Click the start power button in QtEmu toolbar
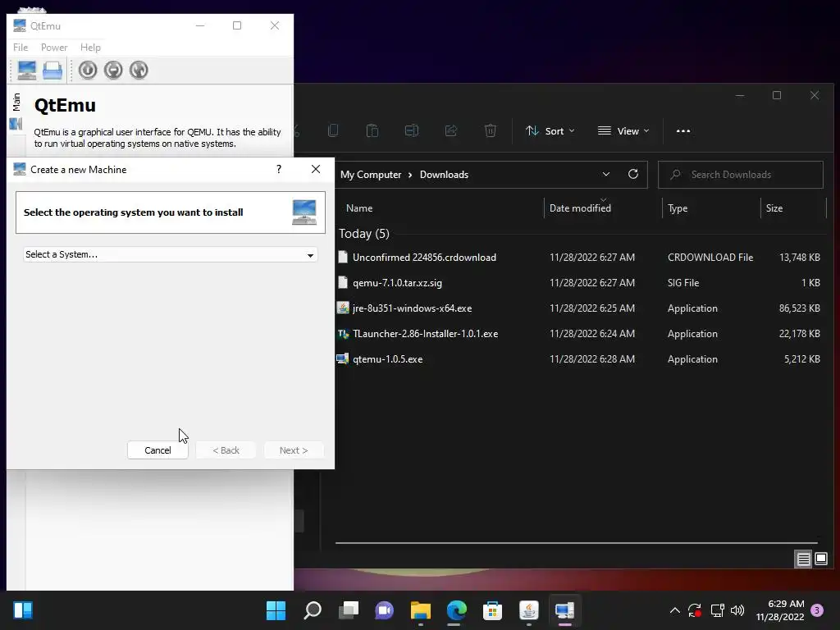Image resolution: width=840 pixels, height=630 pixels. click(x=88, y=71)
